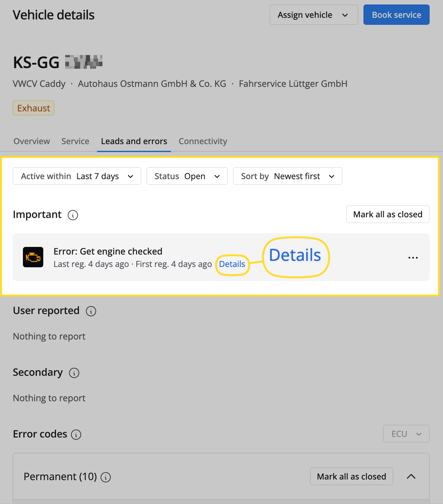The height and width of the screenshot is (504, 443).
Task: Click info icon beside User reported
Action: [91, 311]
